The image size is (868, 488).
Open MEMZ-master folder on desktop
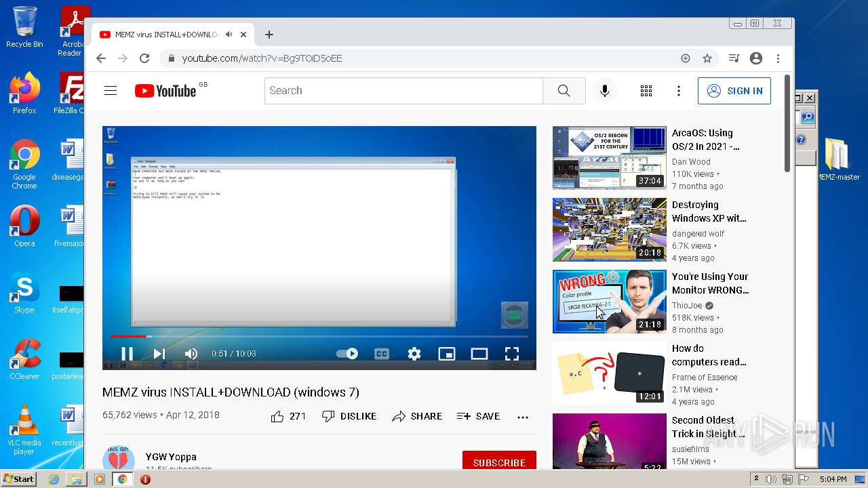pos(837,160)
